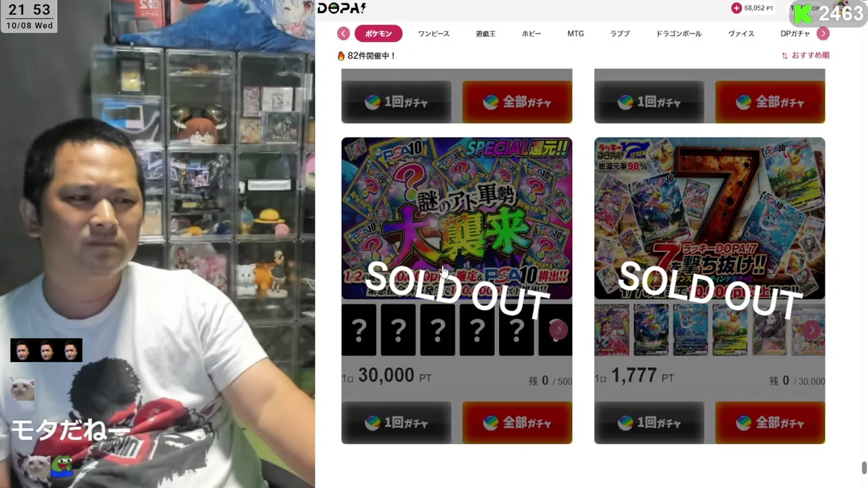Click the sort arrows icon beside おすすめ順

pyautogui.click(x=785, y=56)
